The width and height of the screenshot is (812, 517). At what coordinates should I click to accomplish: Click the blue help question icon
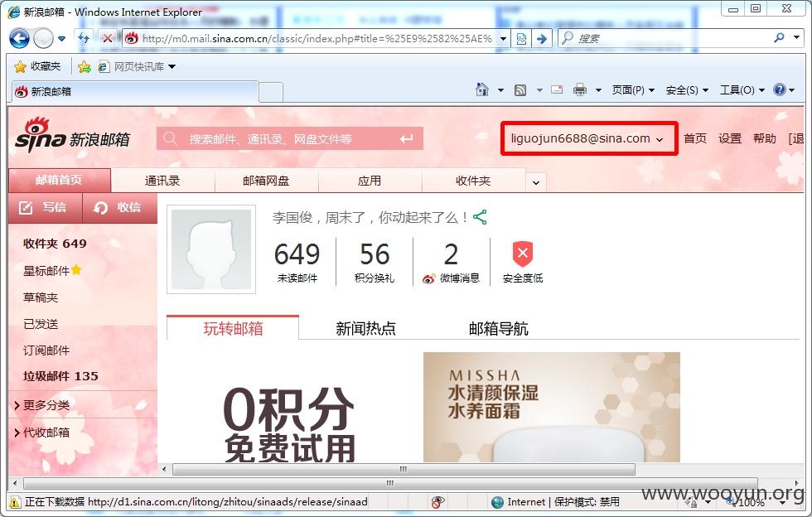pos(780,89)
